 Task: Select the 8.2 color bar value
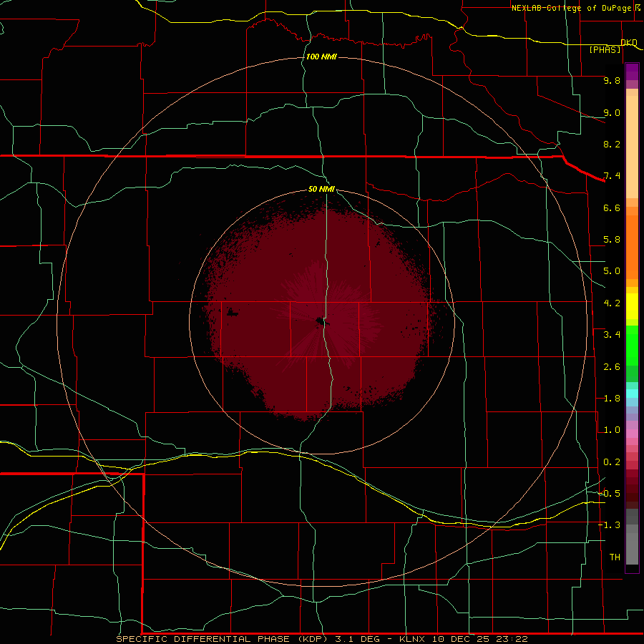click(x=612, y=144)
